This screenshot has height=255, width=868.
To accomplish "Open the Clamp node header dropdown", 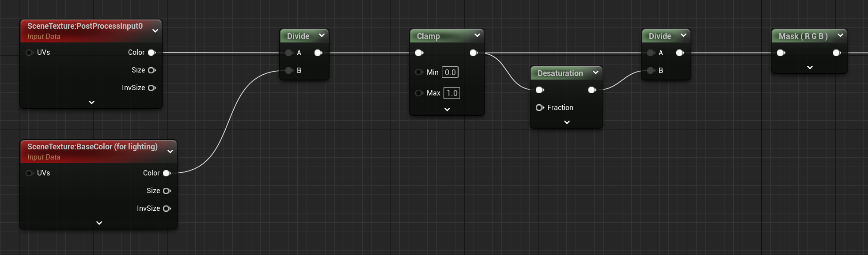I will tap(477, 35).
